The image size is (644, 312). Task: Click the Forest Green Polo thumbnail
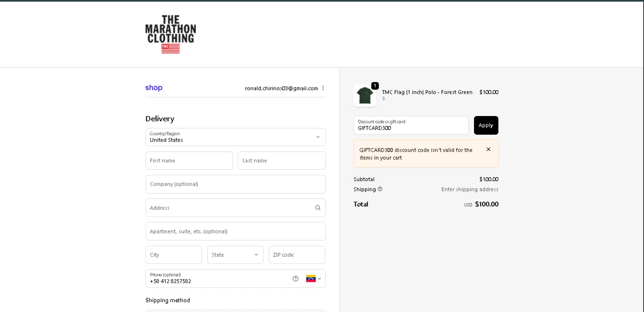[365, 95]
